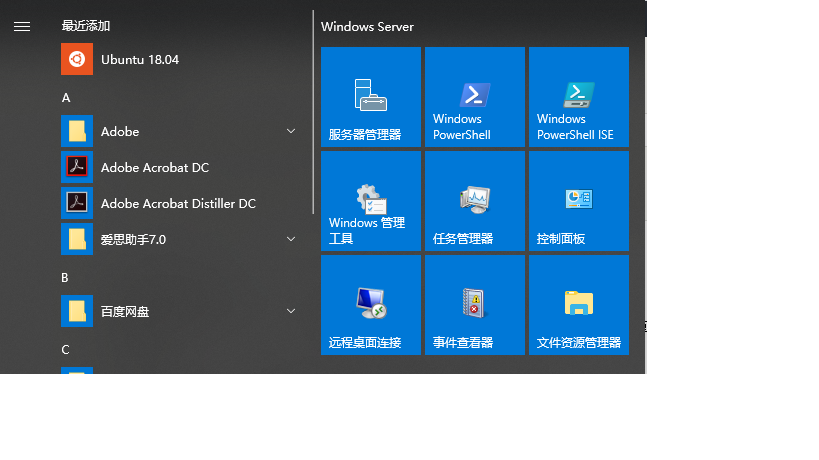Open the hamburger menu at top left

(x=22, y=27)
